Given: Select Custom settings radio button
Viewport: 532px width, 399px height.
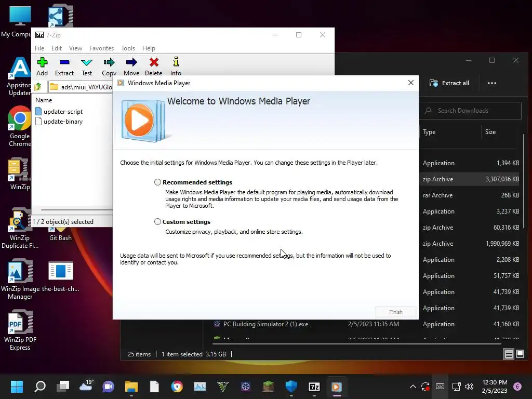Looking at the screenshot, I should tap(157, 221).
